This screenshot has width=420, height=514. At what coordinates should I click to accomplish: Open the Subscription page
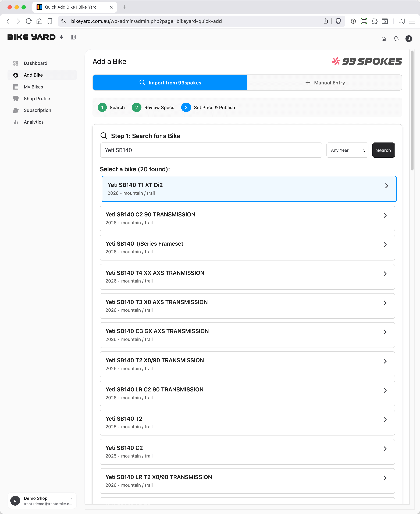pyautogui.click(x=37, y=110)
